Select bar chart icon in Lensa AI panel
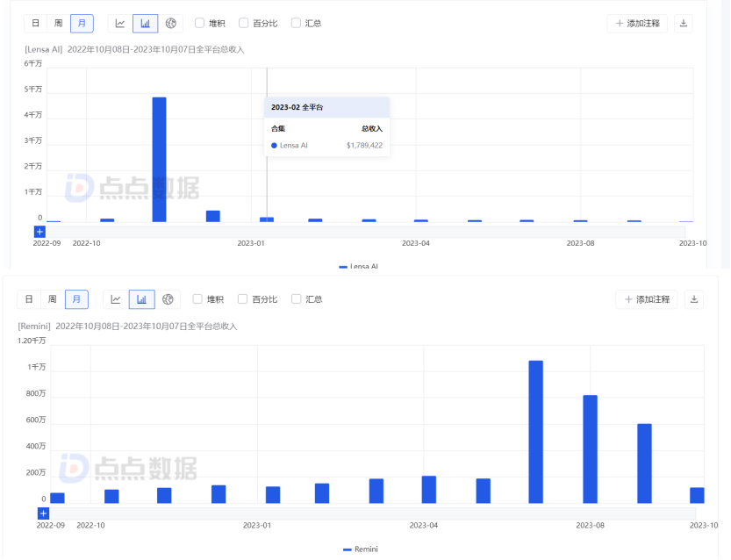This screenshot has height=560, width=731. coord(146,23)
